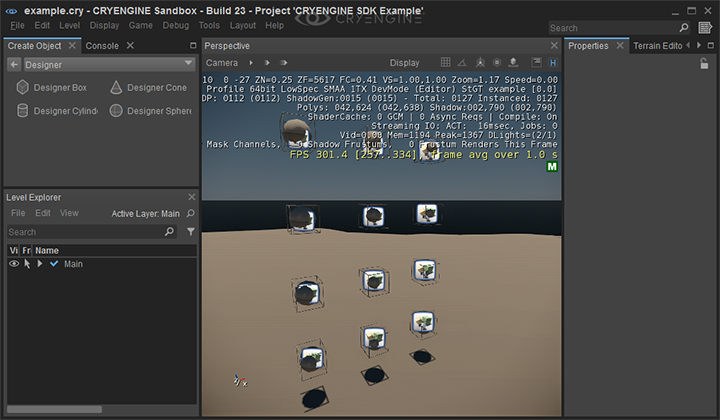Expand the Main layer tree
720x420 pixels.
click(39, 263)
